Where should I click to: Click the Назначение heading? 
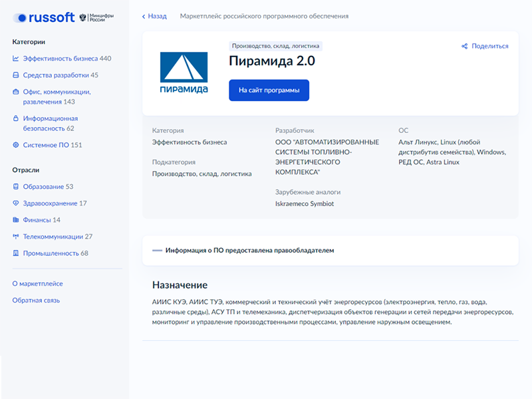coord(180,285)
